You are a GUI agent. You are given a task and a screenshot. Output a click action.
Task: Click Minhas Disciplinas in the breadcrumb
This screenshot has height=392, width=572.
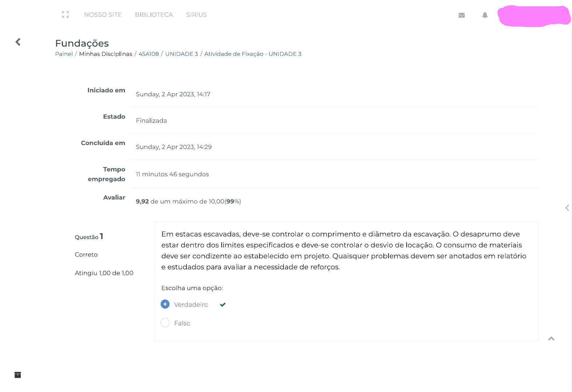coord(106,54)
